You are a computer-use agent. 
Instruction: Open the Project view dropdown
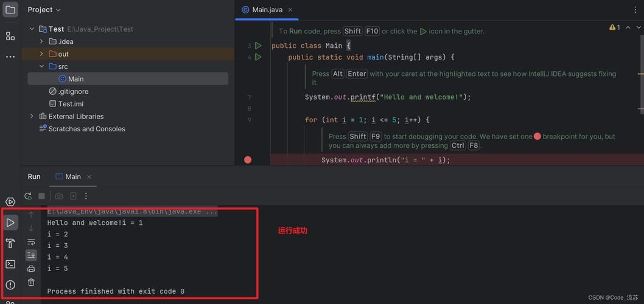44,10
